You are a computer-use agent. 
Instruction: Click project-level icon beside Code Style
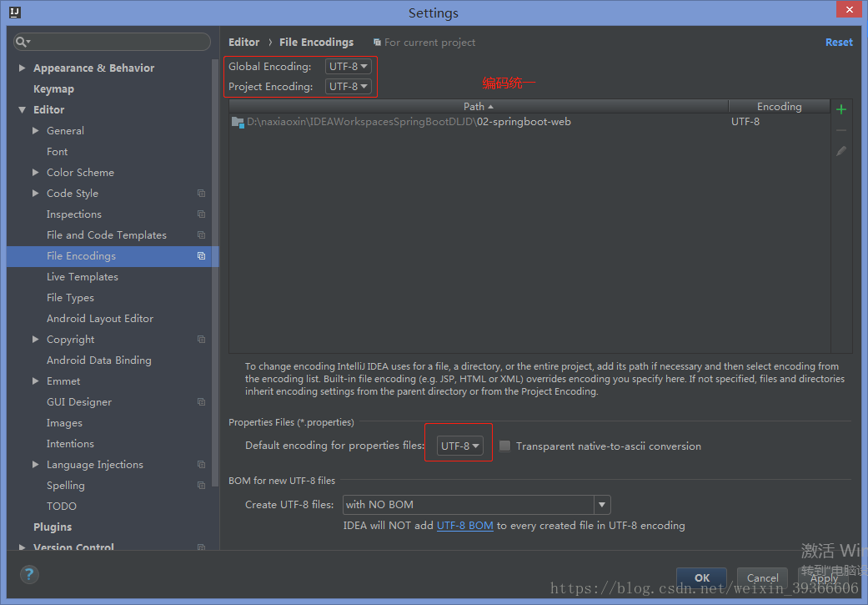[202, 194]
